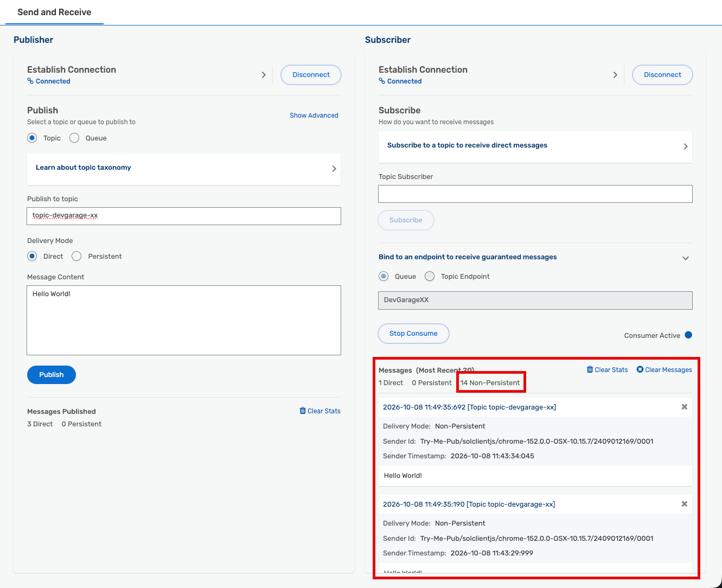
Task: Click the Publish to topic field
Action: pos(184,216)
